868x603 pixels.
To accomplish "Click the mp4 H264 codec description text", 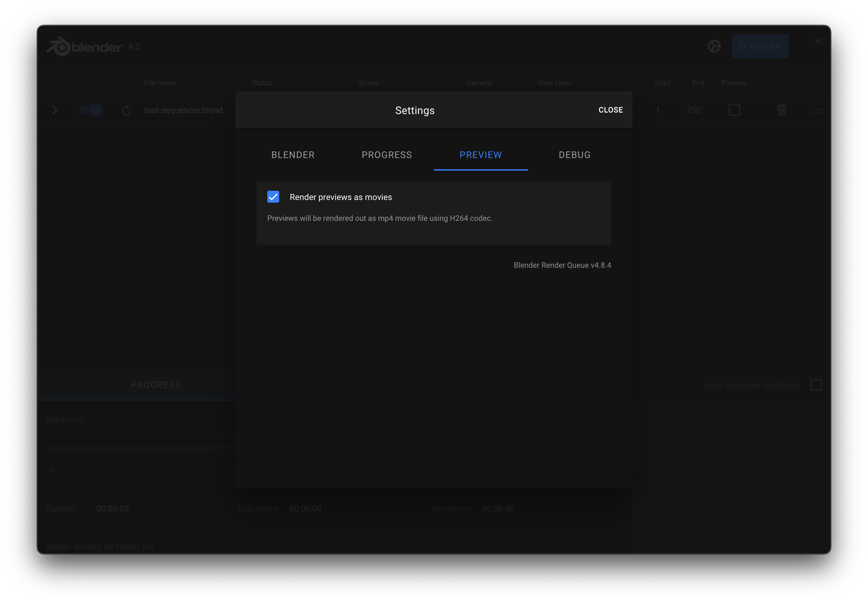I will 379,219.
